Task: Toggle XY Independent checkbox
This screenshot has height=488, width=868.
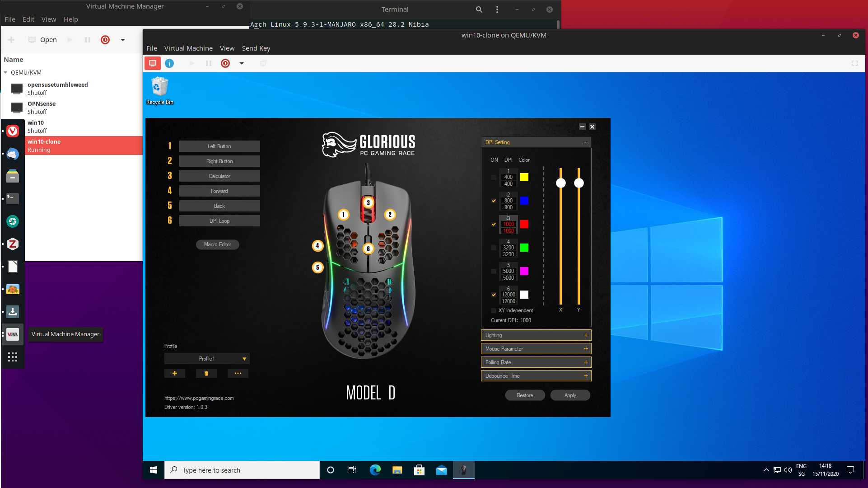Action: [x=494, y=310]
